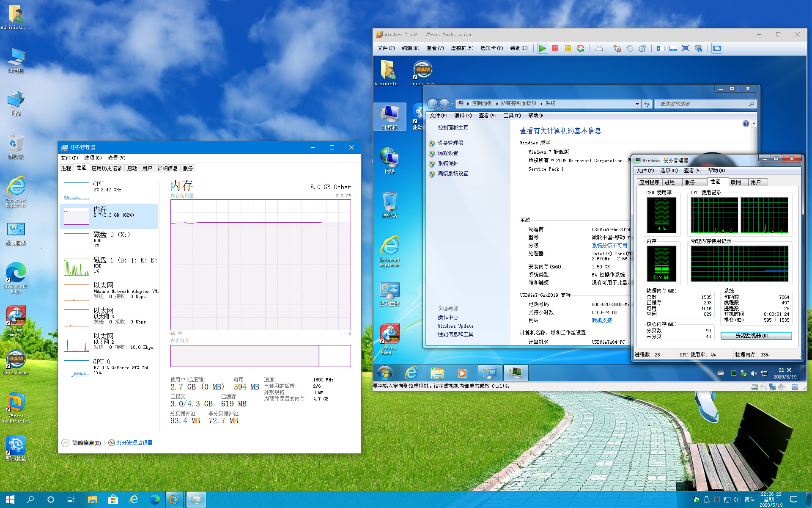Viewport: 812px width, 508px height.
Task: Expand the 所有控制面板项 breadcrumb arrow
Action: point(541,104)
